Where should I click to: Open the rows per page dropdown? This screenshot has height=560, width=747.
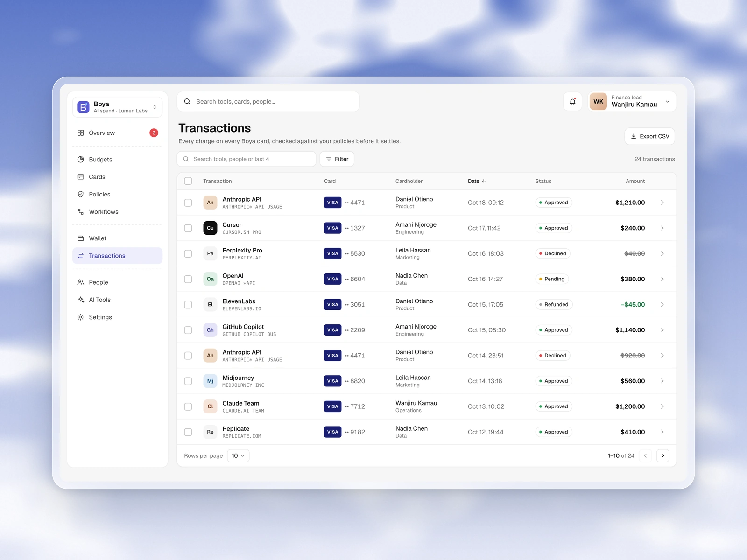238,455
